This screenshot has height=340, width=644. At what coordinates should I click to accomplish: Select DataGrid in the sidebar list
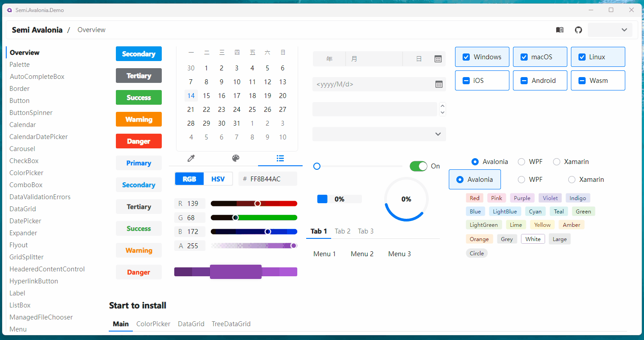23,209
